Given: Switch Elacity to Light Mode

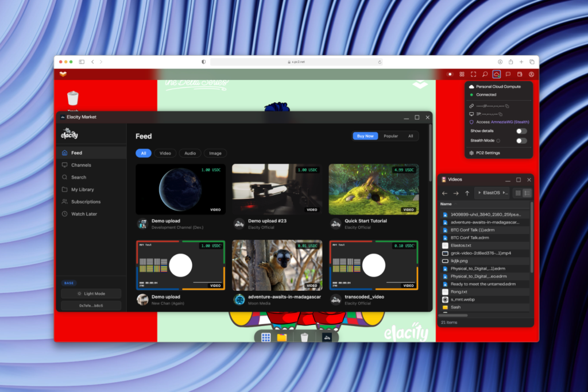Looking at the screenshot, I should point(91,294).
